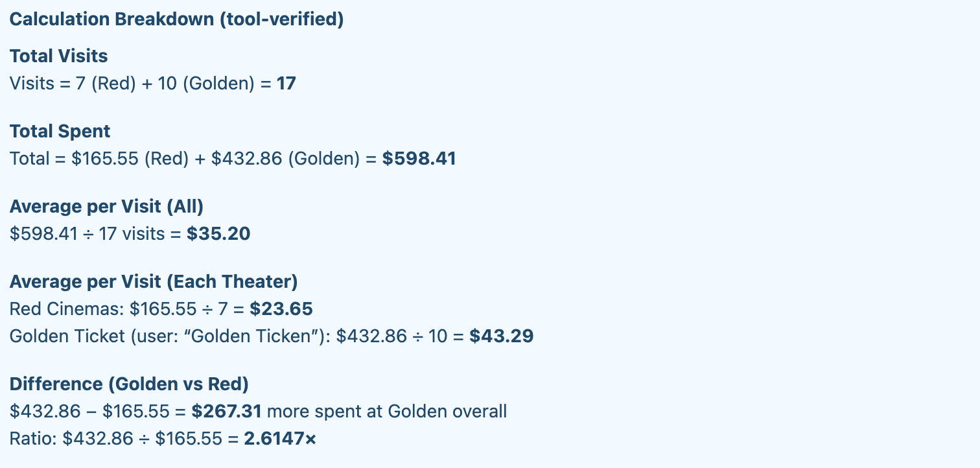The height and width of the screenshot is (468, 980).
Task: Click the Ratio label
Action: pyautogui.click(x=33, y=439)
